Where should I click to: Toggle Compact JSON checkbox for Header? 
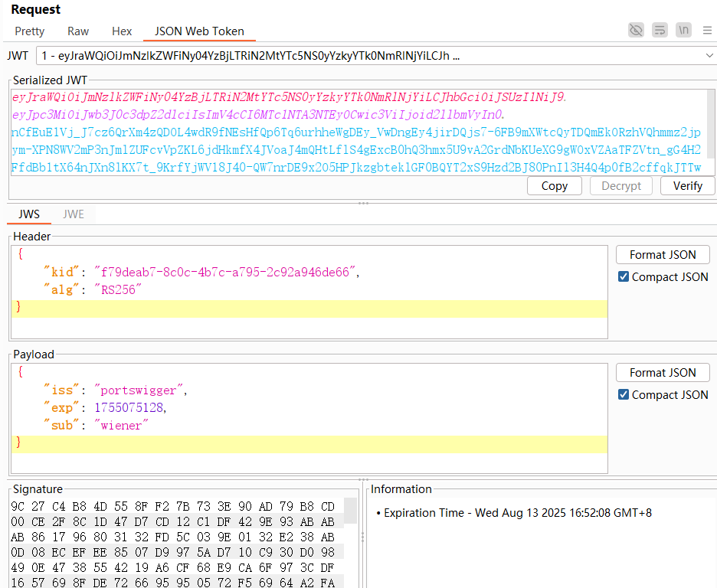(x=624, y=276)
